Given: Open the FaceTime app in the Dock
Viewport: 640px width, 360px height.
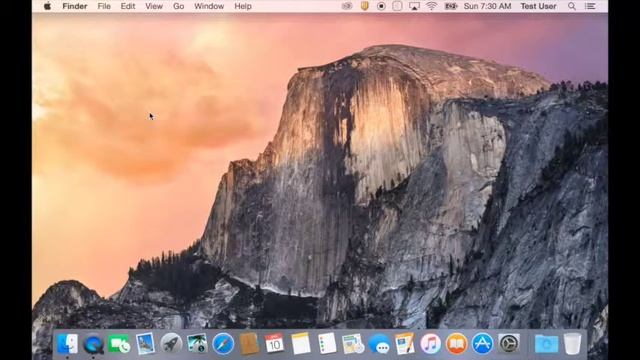Looking at the screenshot, I should (119, 344).
